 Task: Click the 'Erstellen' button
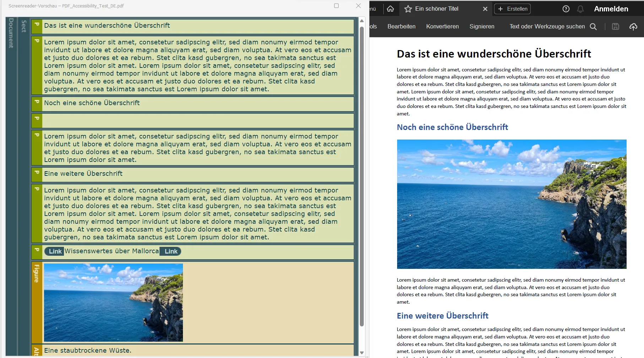[x=512, y=9]
